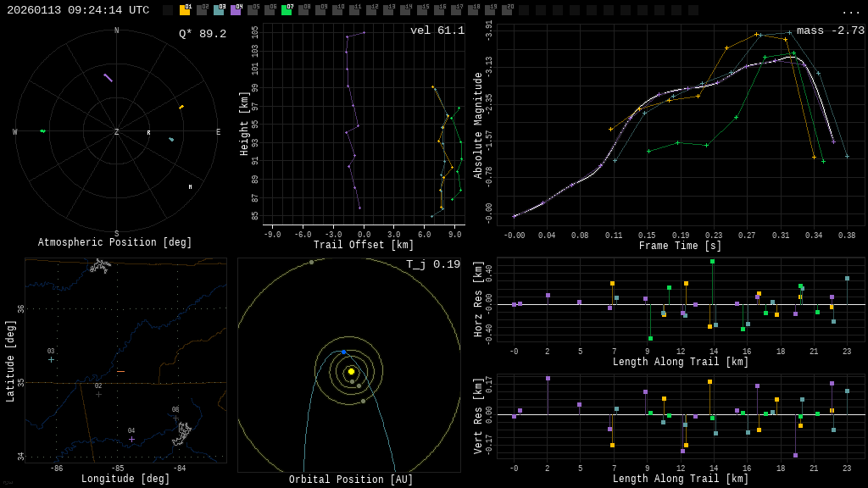The image size is (868, 488).
Task: Select the 'Q* 89.2' convergence label
Action: coord(202,34)
